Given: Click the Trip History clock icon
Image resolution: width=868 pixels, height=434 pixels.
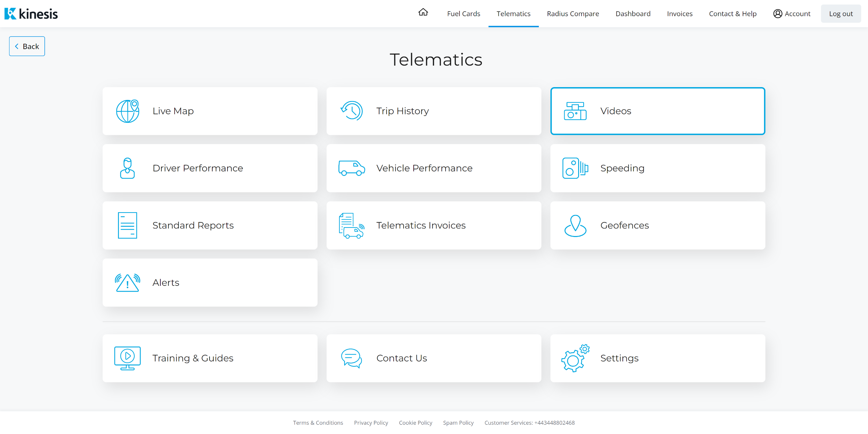Looking at the screenshot, I should [352, 111].
